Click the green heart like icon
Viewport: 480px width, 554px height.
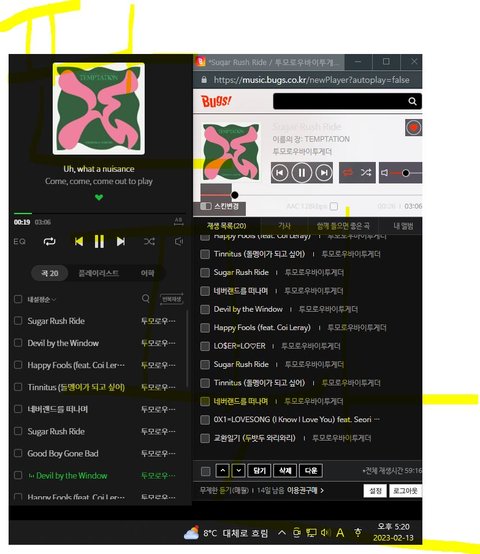pyautogui.click(x=99, y=197)
